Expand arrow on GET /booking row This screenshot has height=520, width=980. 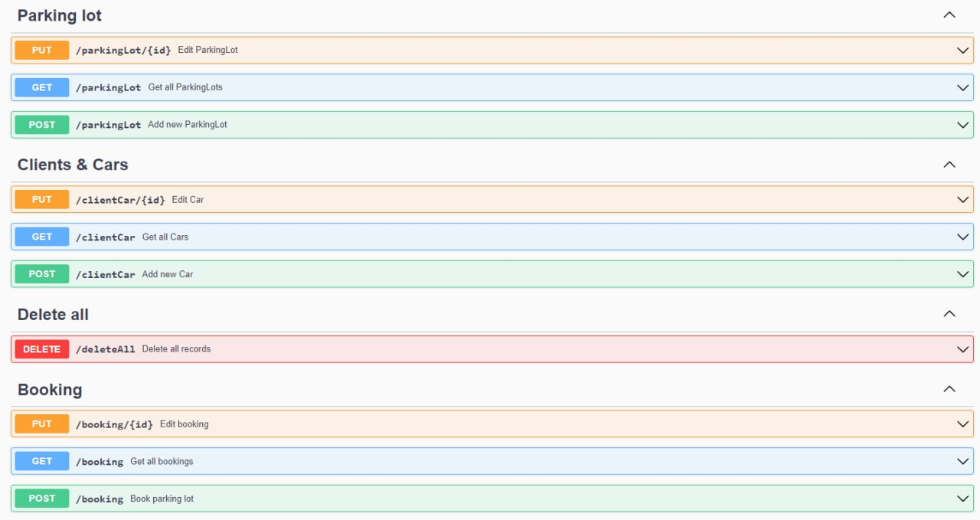[x=963, y=461]
